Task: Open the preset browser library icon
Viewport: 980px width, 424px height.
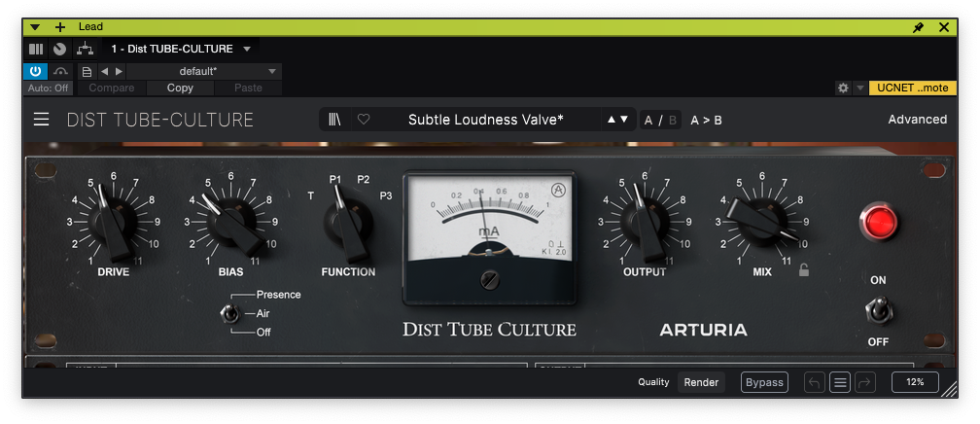Action: point(335,120)
